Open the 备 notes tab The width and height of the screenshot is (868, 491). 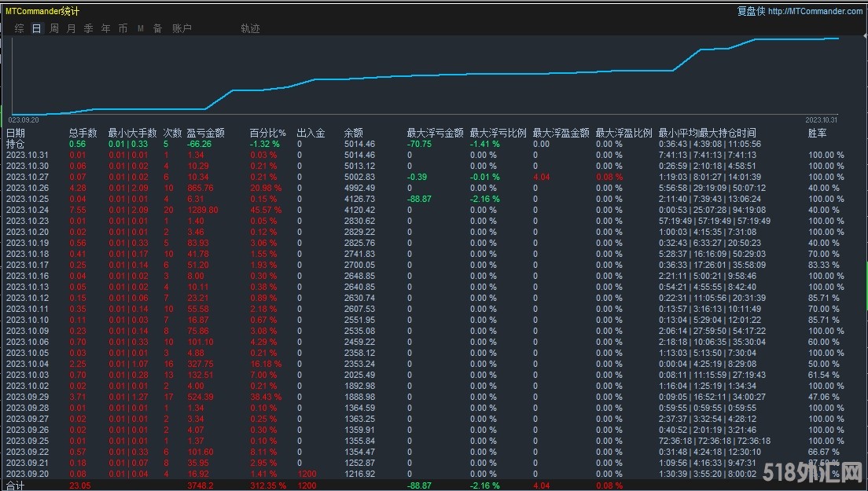(157, 28)
